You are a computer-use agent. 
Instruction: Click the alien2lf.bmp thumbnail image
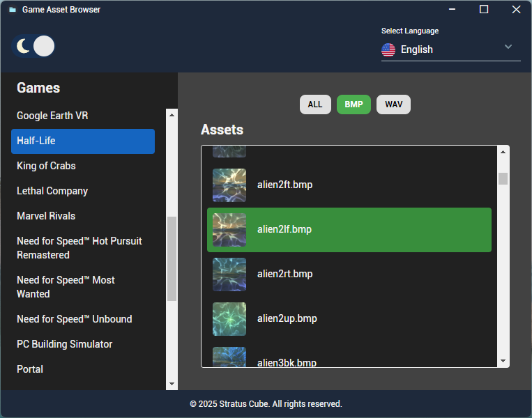229,230
